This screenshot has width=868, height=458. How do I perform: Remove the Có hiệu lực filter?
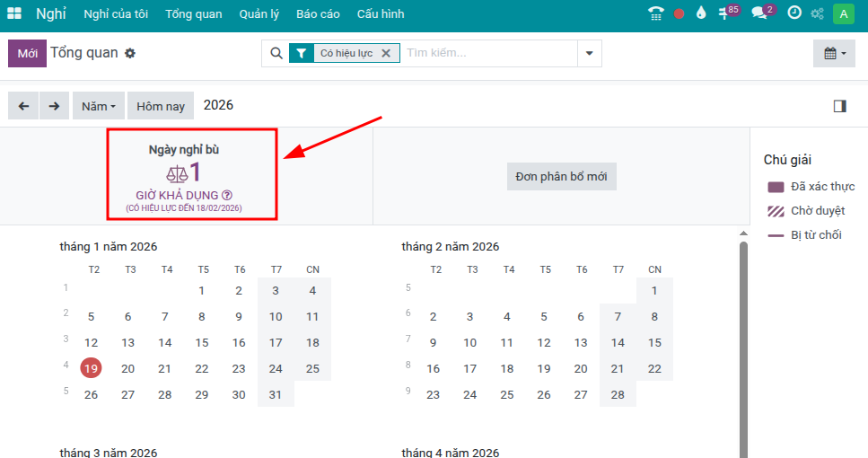point(386,54)
